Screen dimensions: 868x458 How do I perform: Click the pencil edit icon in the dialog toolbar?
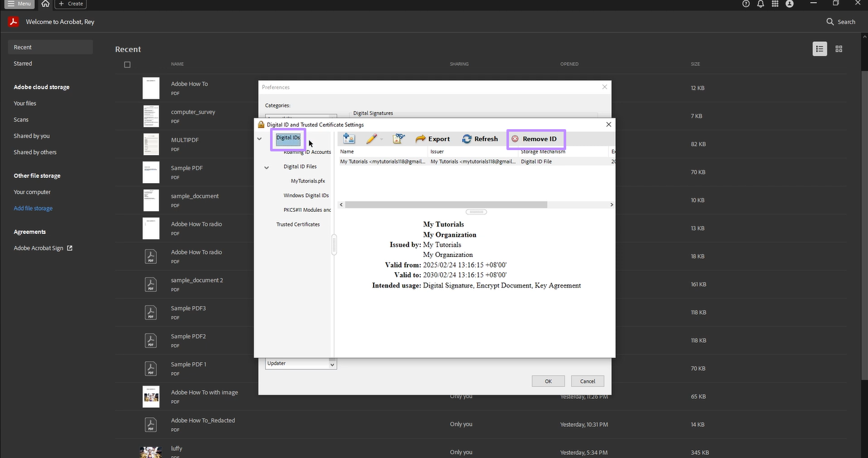[371, 139]
